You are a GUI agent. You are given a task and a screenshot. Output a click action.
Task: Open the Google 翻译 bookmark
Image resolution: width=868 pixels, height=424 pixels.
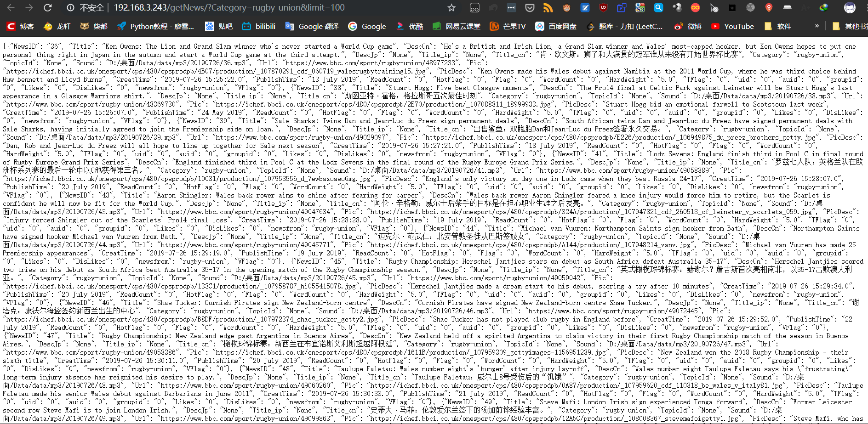312,26
